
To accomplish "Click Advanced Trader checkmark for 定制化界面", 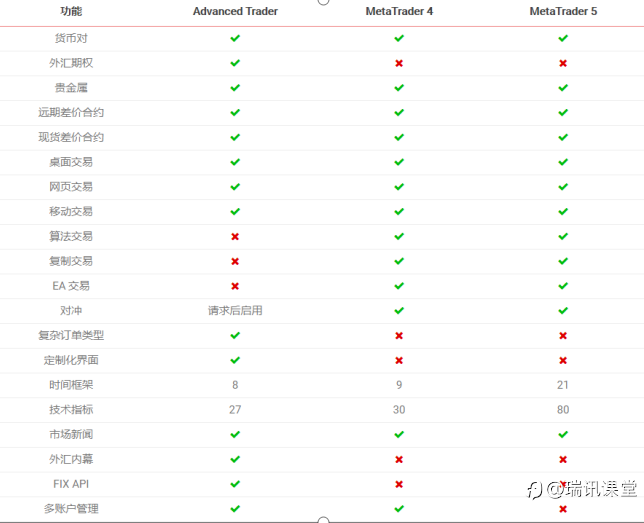I will pyautogui.click(x=235, y=360).
